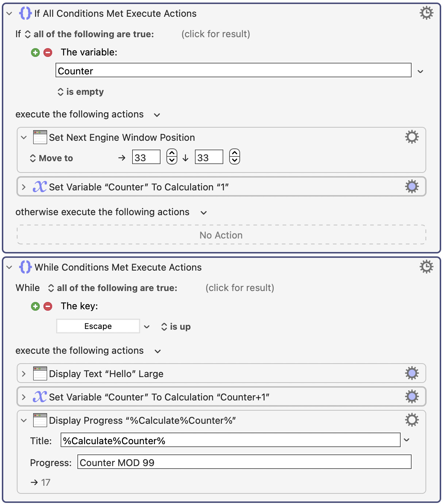
Task: Open variable dropdown next to Counter field
Action: [x=420, y=71]
